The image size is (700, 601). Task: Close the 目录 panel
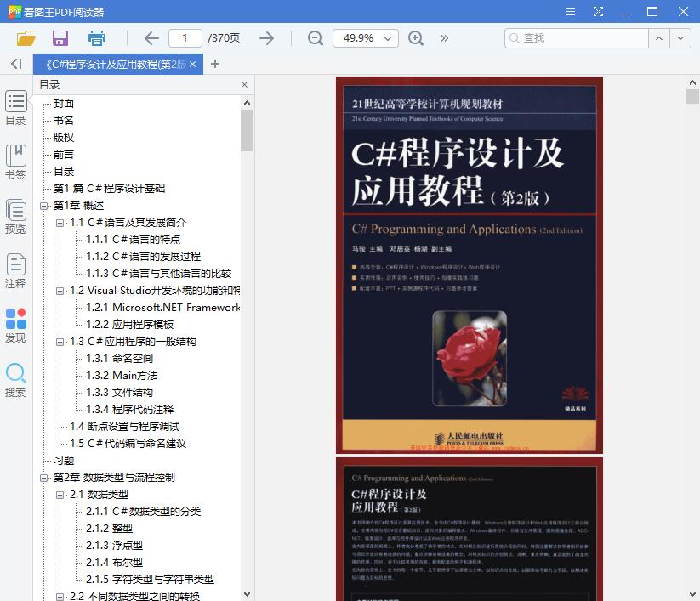click(x=244, y=85)
